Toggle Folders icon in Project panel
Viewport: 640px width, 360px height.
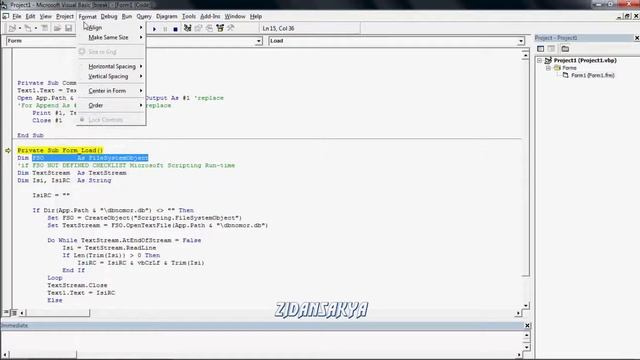click(x=565, y=49)
